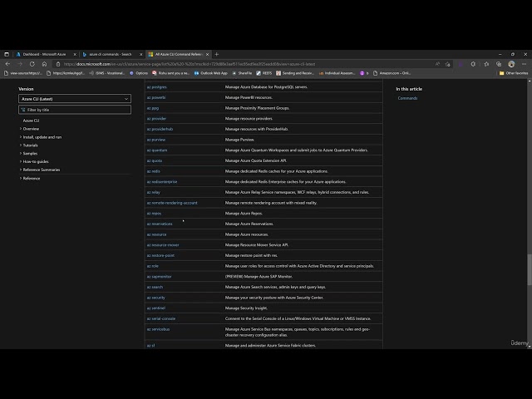
Task: Open the az purview command link
Action: pyautogui.click(x=156, y=140)
